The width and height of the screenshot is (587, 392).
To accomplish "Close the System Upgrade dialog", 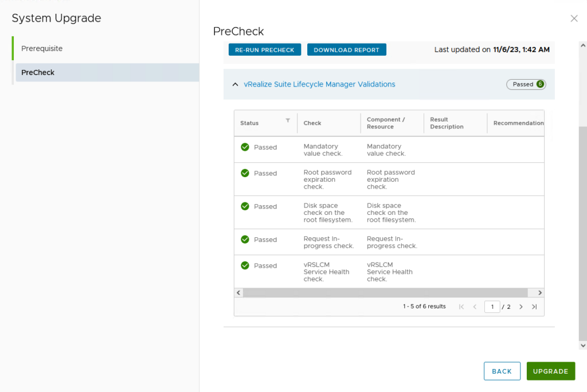I will point(574,19).
